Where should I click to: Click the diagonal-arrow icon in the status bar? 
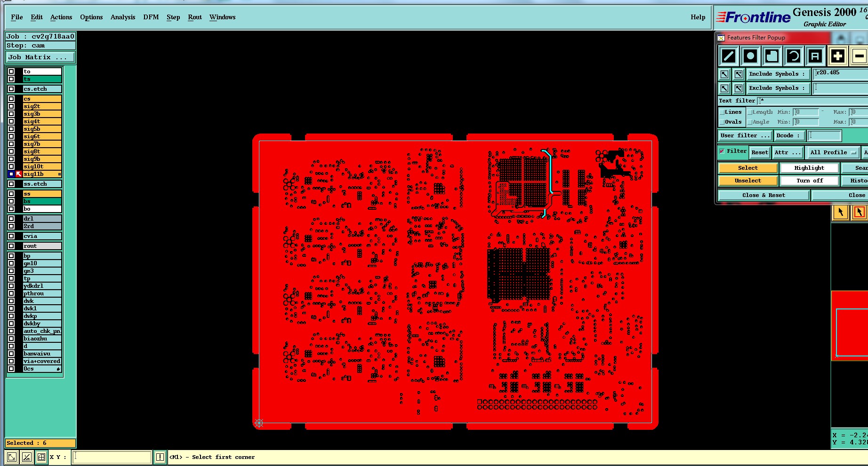pyautogui.click(x=12, y=457)
